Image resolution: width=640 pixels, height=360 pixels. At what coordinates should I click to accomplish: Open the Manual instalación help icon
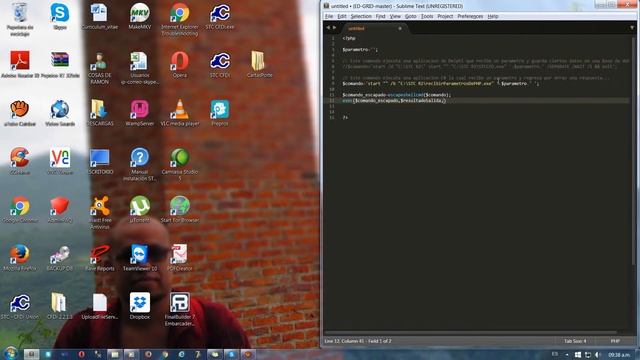(x=140, y=164)
